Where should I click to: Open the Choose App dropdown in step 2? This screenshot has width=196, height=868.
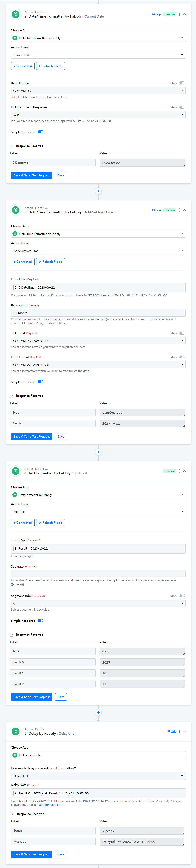[98, 38]
